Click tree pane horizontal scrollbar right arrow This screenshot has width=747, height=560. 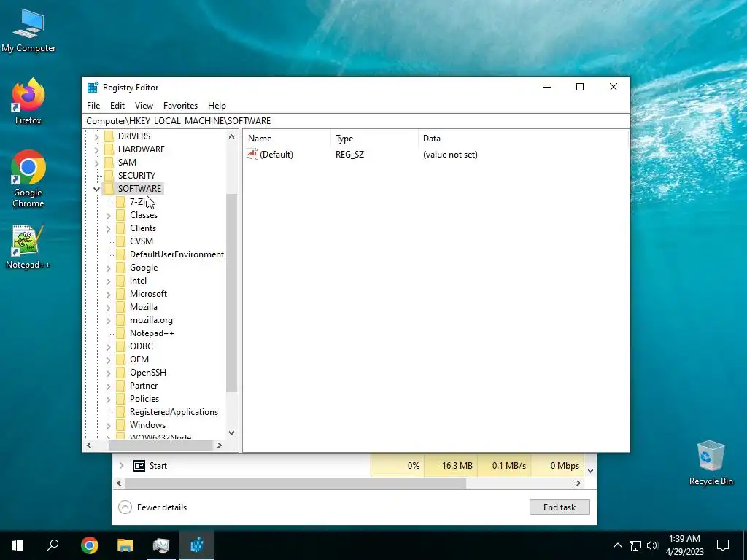219,446
